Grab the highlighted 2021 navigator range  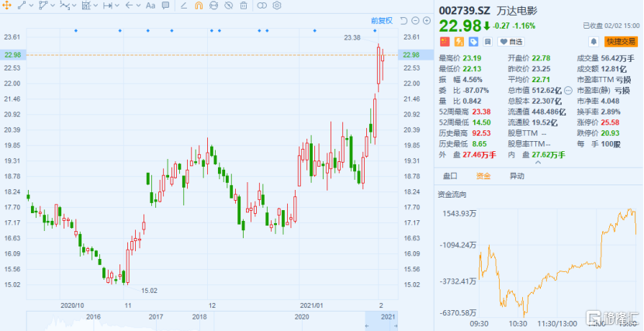382,321
